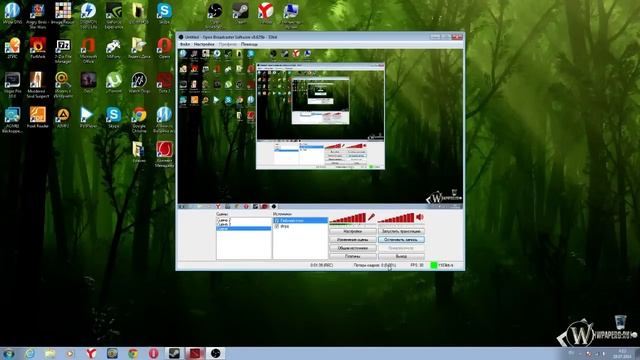Open Foxit Reader desktop shortcut
The height and width of the screenshot is (360, 640).
[38, 118]
